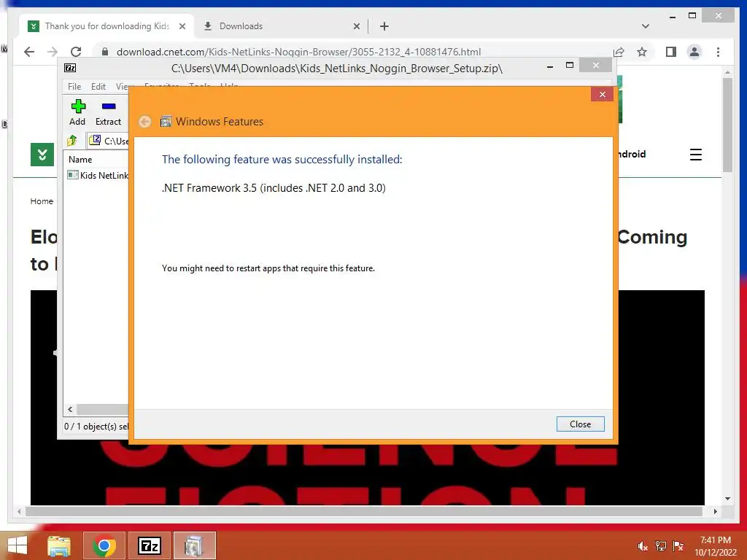Click page horizontal scrollbar left arrow

tap(19, 511)
